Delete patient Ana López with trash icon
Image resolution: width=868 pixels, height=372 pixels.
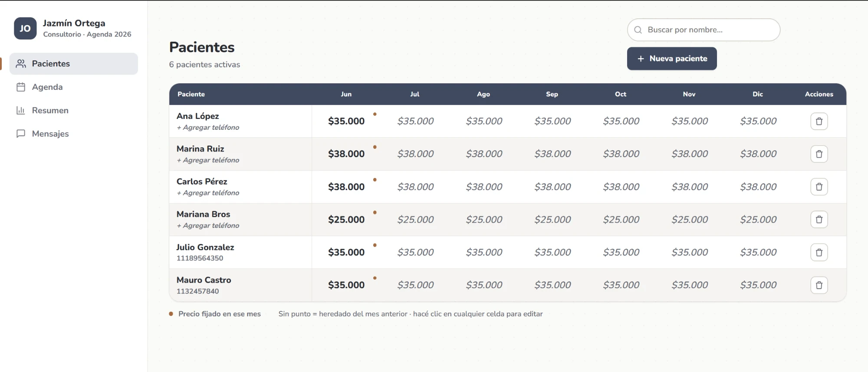pos(819,121)
